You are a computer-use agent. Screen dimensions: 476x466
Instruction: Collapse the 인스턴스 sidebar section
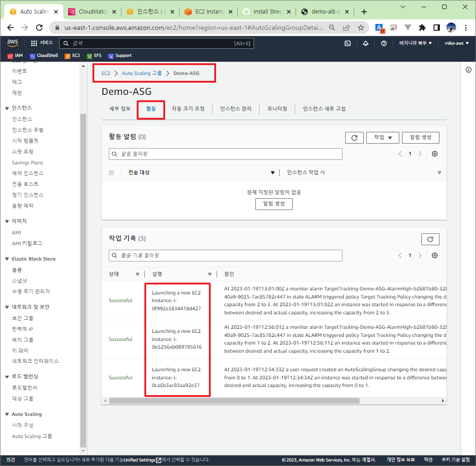pos(7,108)
